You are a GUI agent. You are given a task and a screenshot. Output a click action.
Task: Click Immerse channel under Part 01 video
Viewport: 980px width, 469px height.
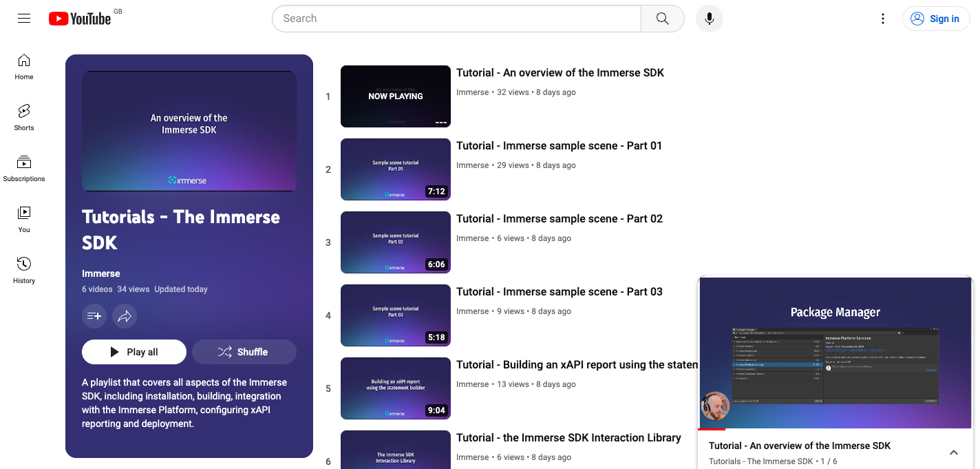[x=472, y=165]
